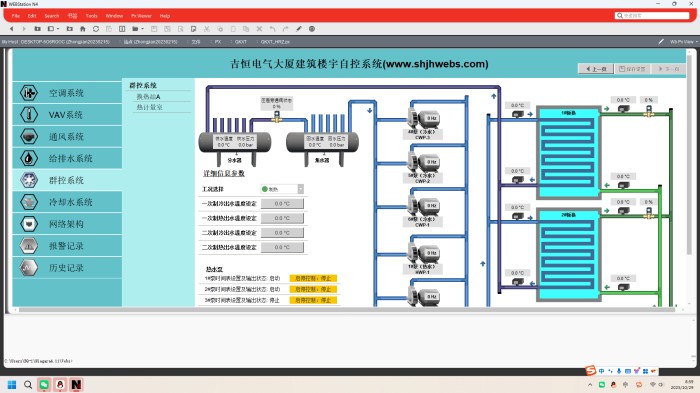
Task: Expand the folder dropdown arrow in toolbar
Action: point(142,29)
